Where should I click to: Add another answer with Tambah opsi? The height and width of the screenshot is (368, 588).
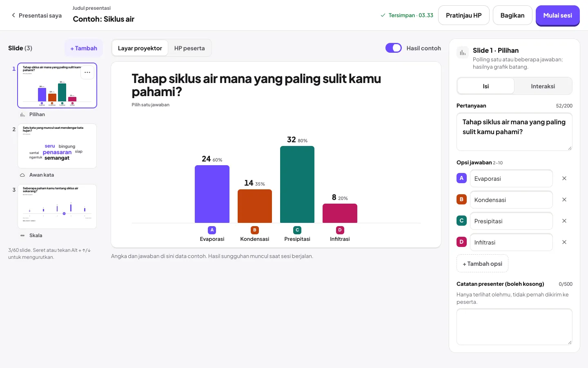pos(482,264)
